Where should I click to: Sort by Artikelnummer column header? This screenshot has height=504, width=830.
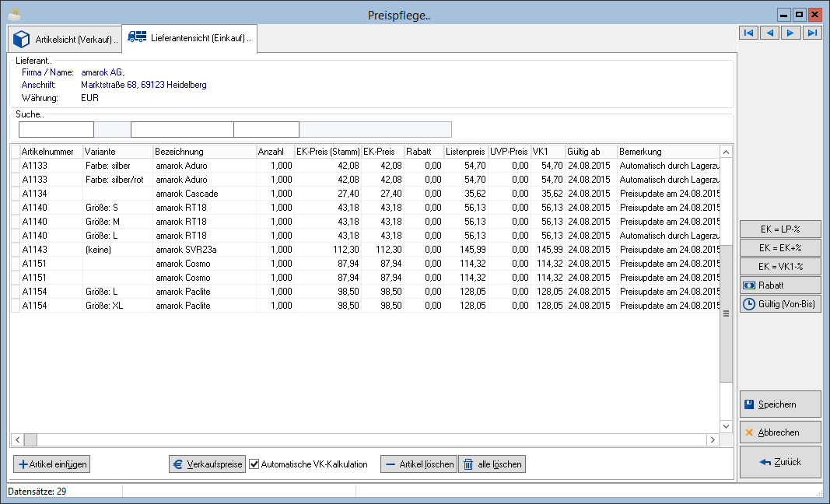(51, 152)
